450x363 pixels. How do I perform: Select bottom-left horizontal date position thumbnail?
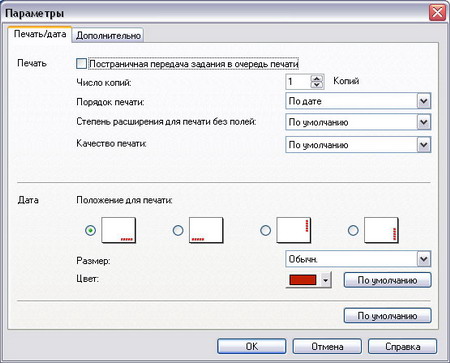point(206,230)
